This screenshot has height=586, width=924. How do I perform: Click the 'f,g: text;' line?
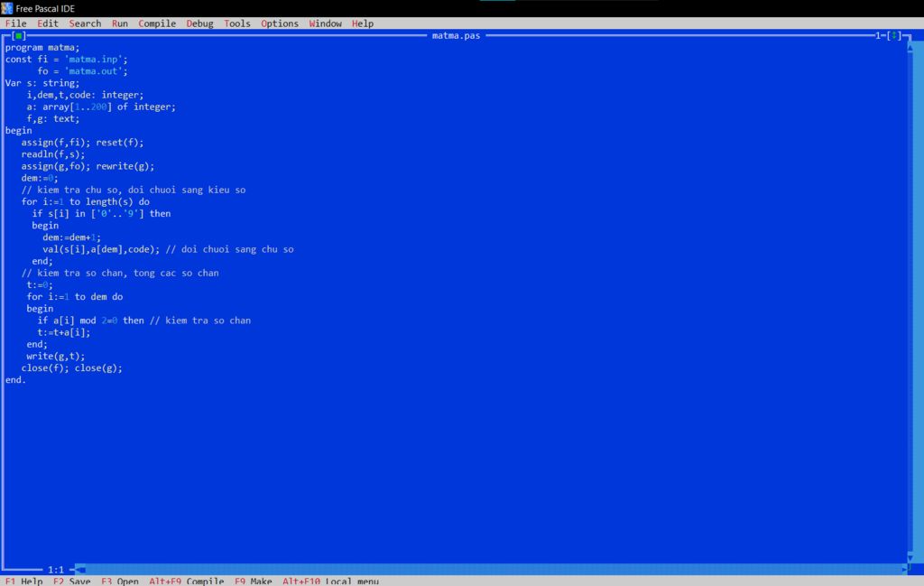(x=53, y=118)
